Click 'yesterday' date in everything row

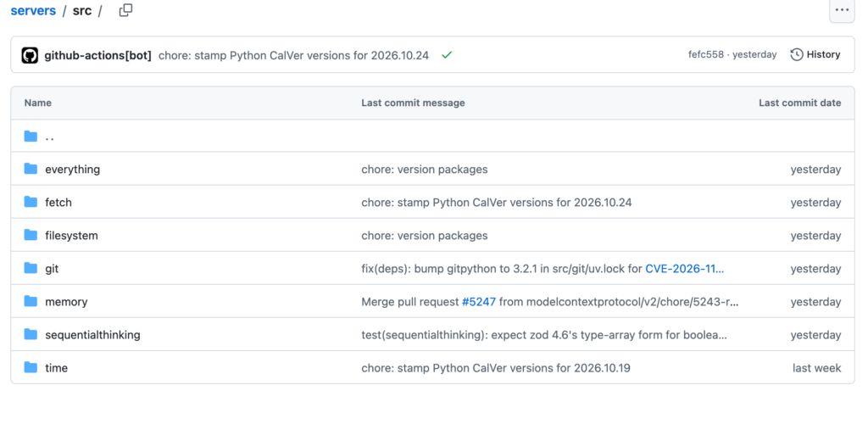tap(815, 170)
